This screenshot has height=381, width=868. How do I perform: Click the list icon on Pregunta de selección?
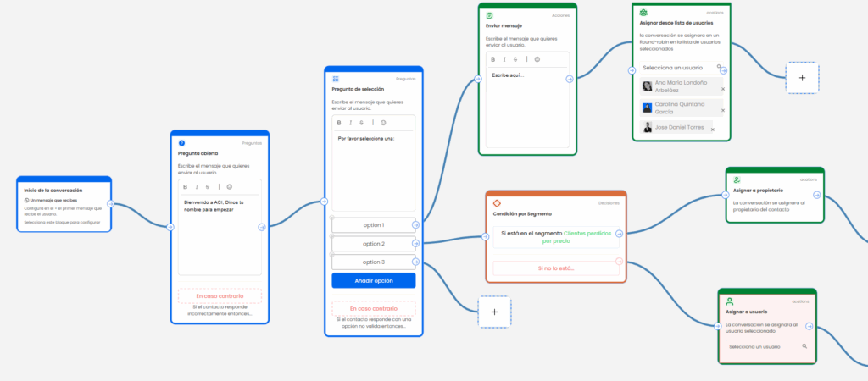pos(336,79)
